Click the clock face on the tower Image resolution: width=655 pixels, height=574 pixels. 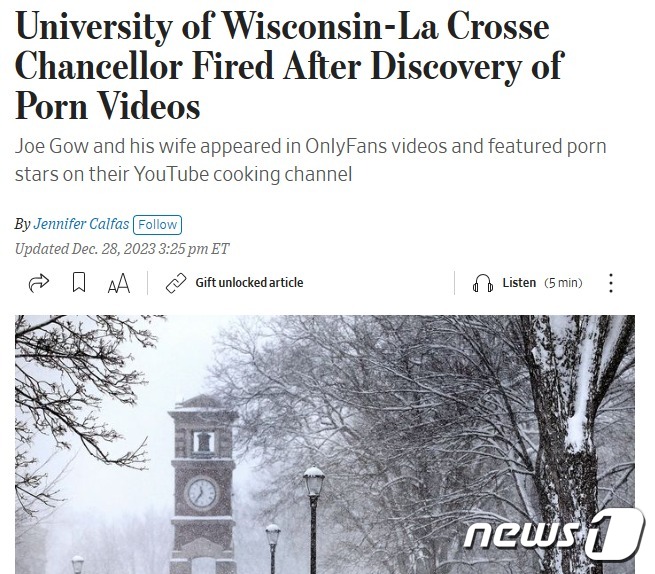(x=202, y=493)
